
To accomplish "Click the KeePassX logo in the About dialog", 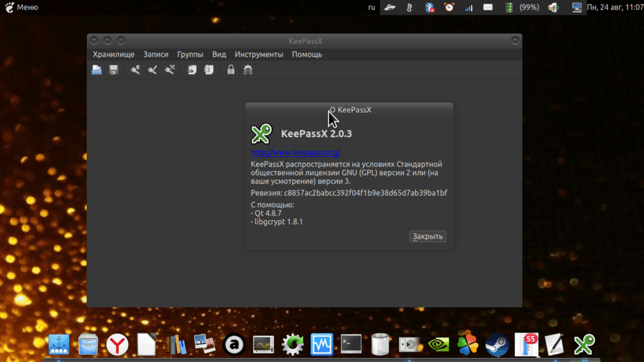I will tap(262, 133).
